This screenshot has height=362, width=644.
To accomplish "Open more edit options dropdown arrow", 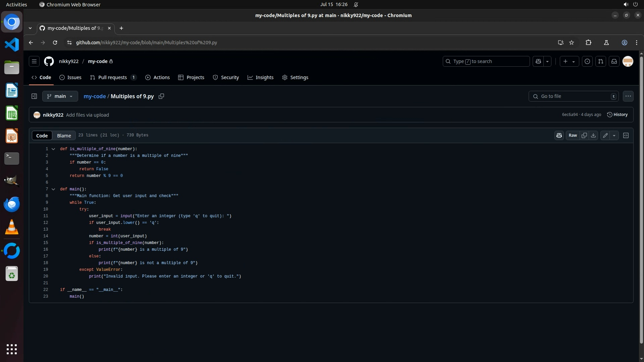I will click(614, 135).
